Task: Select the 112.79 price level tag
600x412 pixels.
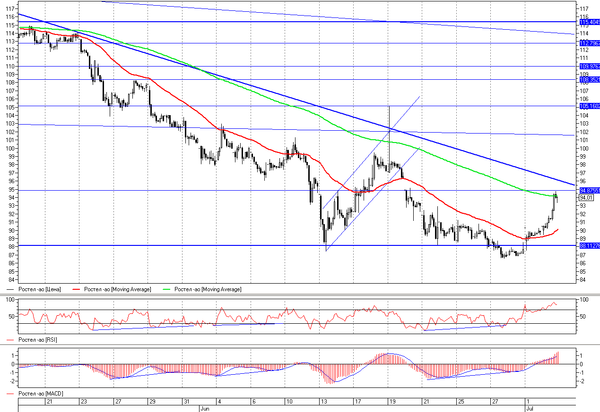Action: coord(589,43)
